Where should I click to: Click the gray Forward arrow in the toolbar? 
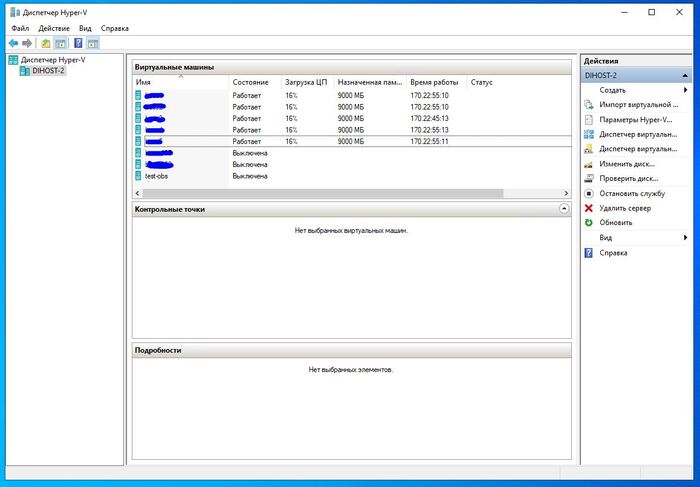pos(27,43)
